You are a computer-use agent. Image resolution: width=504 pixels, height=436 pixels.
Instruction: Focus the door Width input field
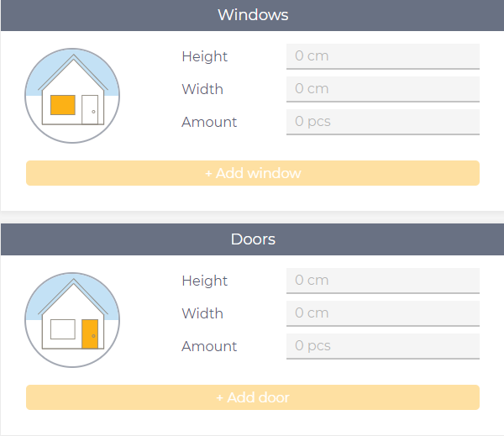[382, 313]
